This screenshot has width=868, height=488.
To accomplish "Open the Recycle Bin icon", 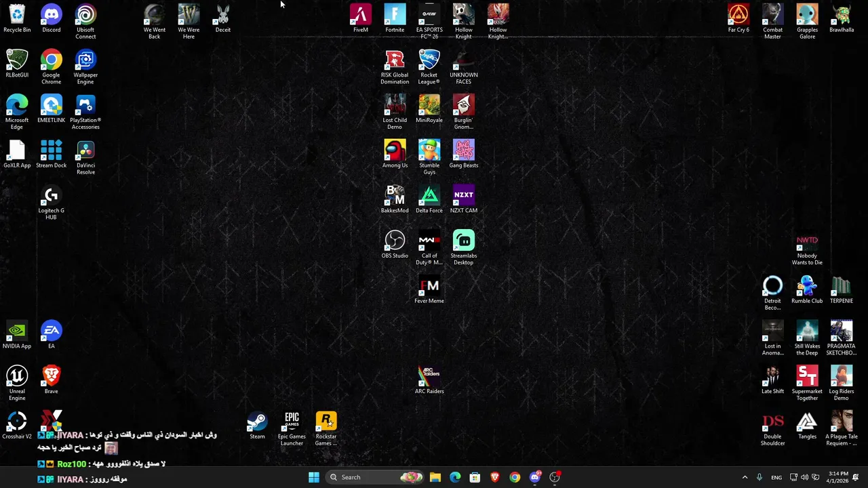I will click(x=17, y=18).
